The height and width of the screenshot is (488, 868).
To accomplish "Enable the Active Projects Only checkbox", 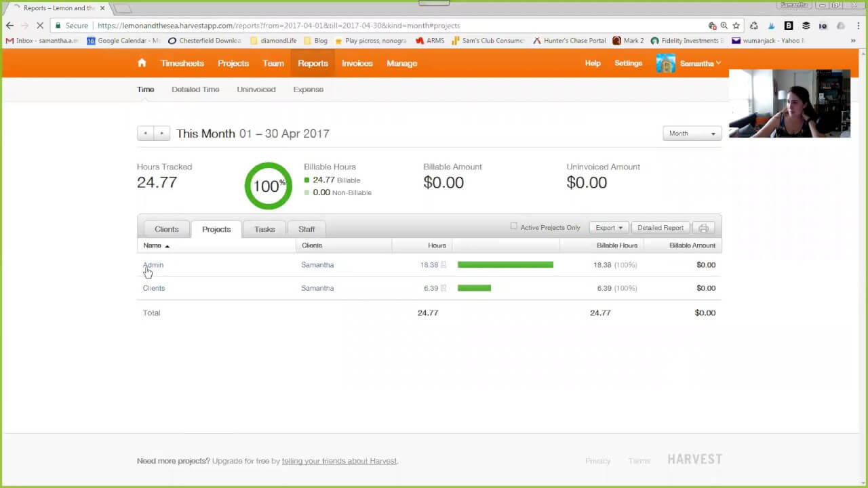I will pos(514,226).
